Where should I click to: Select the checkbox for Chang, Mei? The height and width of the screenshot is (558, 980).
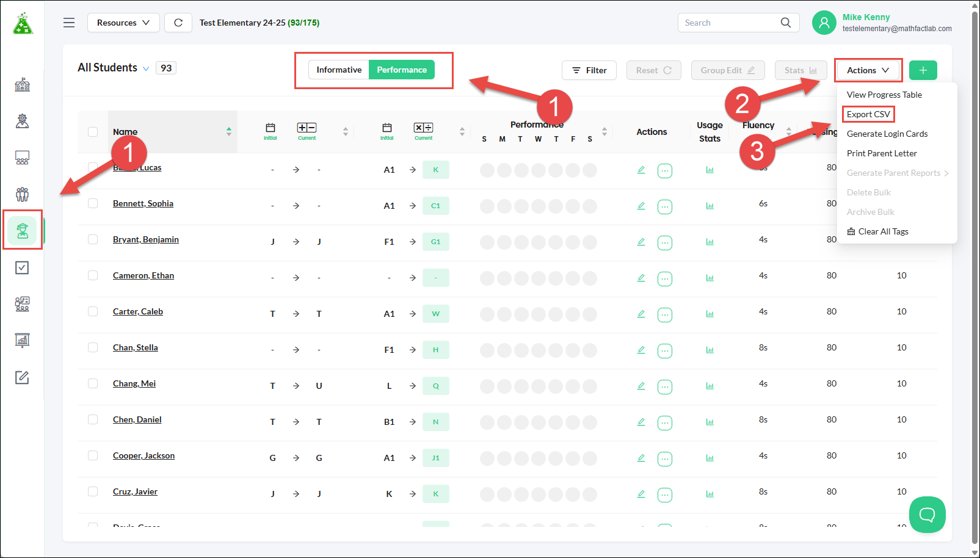tap(93, 383)
